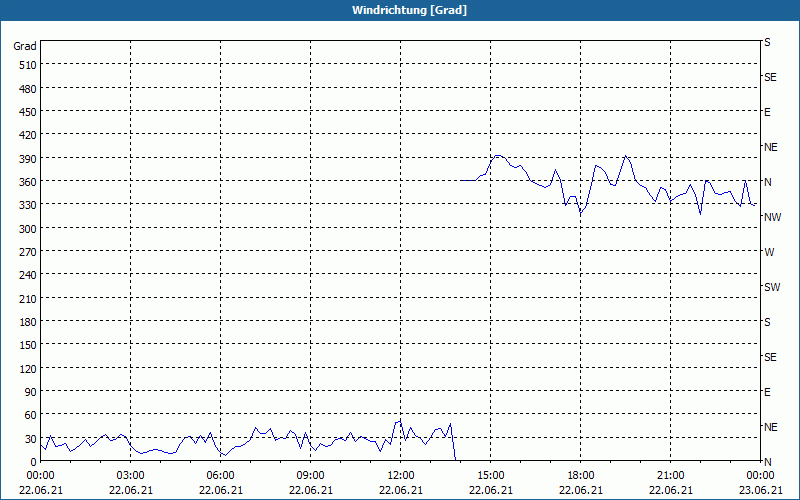
Task: Click the 150 degree axis value
Action: 28,345
